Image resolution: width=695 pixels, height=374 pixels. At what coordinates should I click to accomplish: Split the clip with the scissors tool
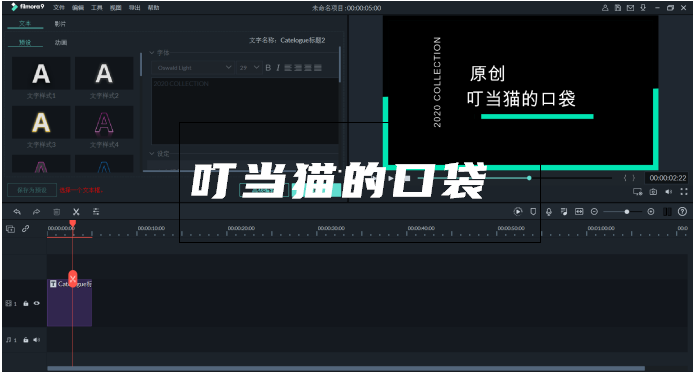(76, 212)
